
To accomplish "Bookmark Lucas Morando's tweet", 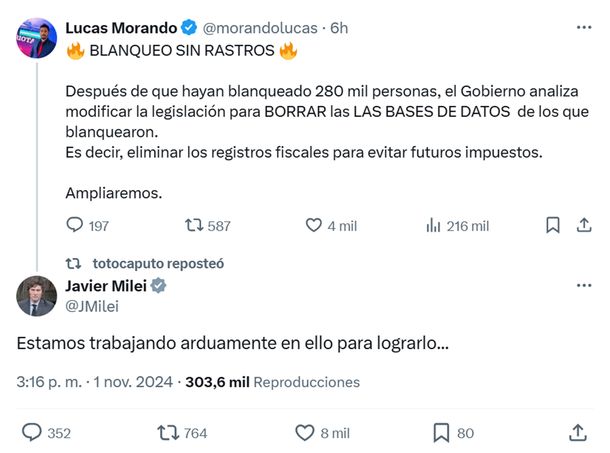I will tap(552, 226).
